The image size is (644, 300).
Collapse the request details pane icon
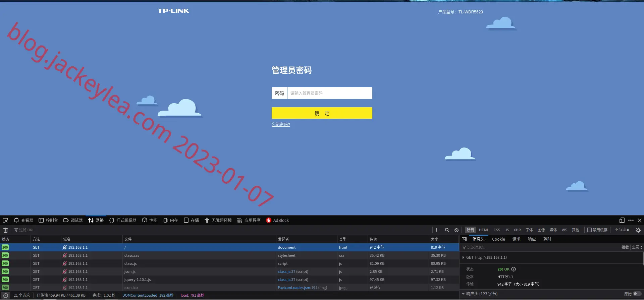(464, 239)
